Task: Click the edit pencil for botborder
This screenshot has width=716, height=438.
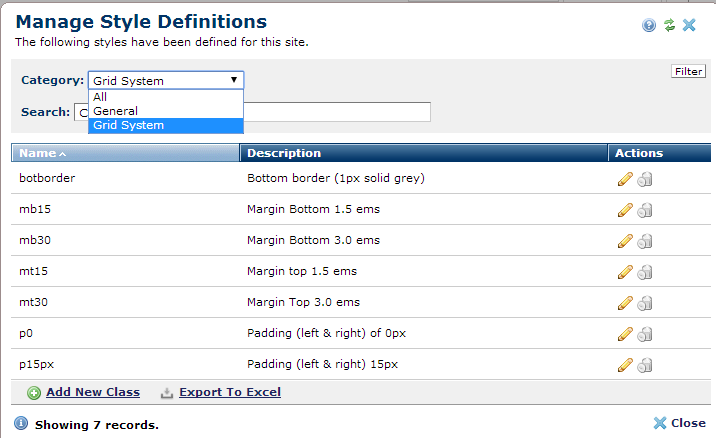Action: (625, 179)
